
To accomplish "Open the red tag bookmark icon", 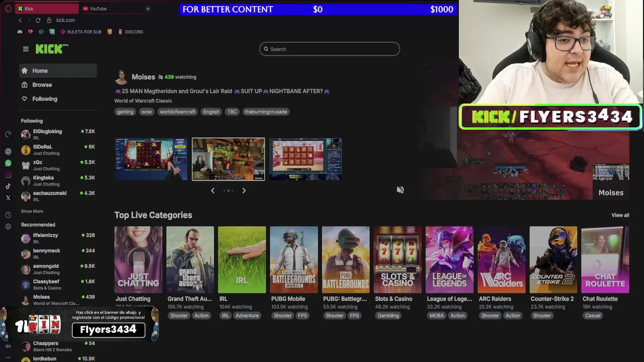I will tap(30, 32).
